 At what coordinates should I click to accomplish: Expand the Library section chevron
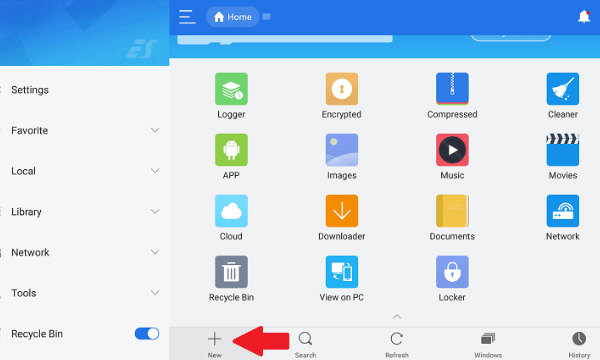click(155, 211)
